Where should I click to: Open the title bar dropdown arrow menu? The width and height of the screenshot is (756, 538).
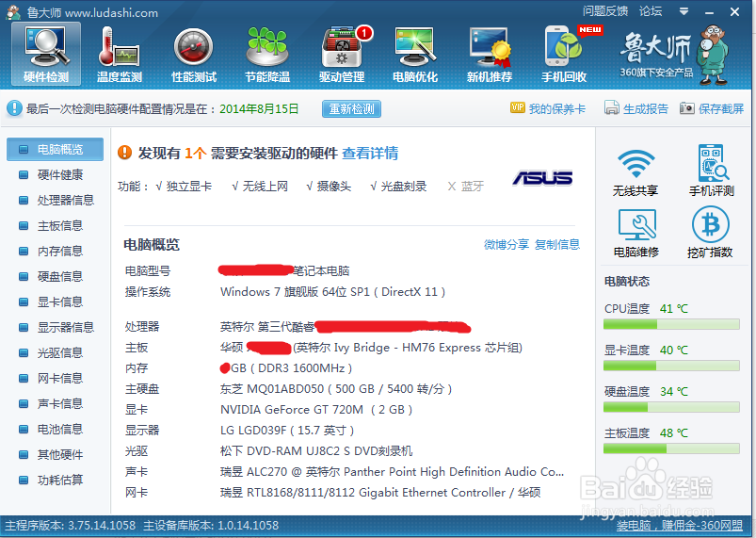tap(684, 11)
